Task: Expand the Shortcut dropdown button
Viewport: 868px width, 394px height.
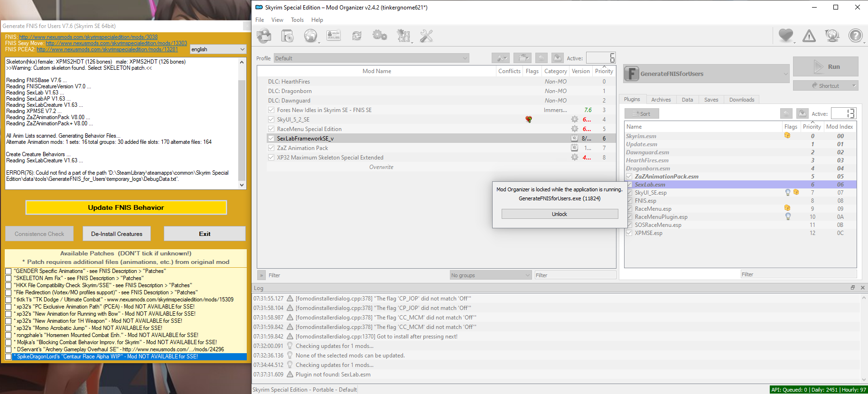Action: pyautogui.click(x=855, y=86)
